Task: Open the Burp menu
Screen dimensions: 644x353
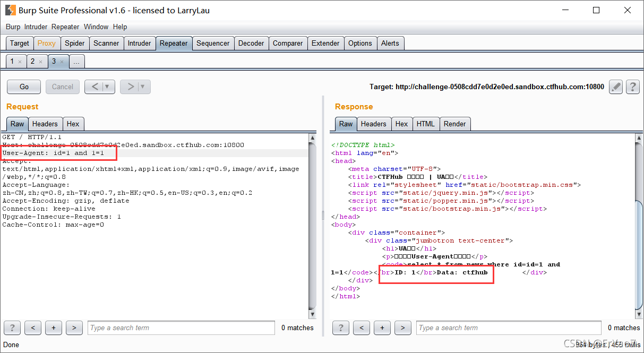Action: tap(13, 27)
